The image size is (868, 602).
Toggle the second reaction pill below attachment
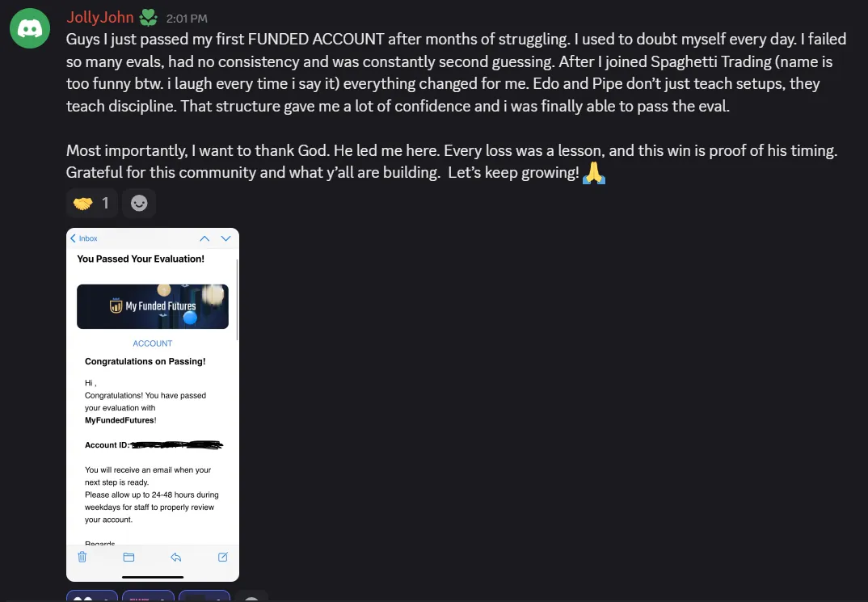(148, 596)
